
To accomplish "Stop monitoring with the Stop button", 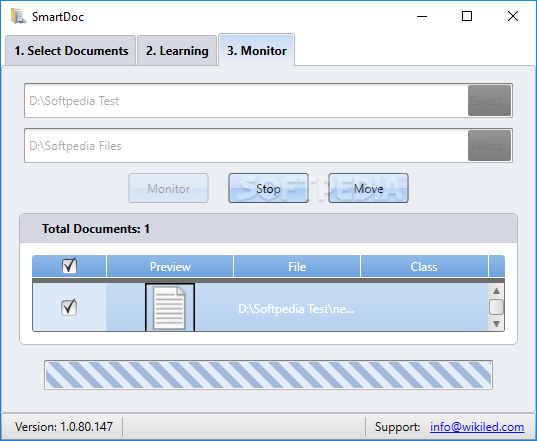I will coord(268,188).
